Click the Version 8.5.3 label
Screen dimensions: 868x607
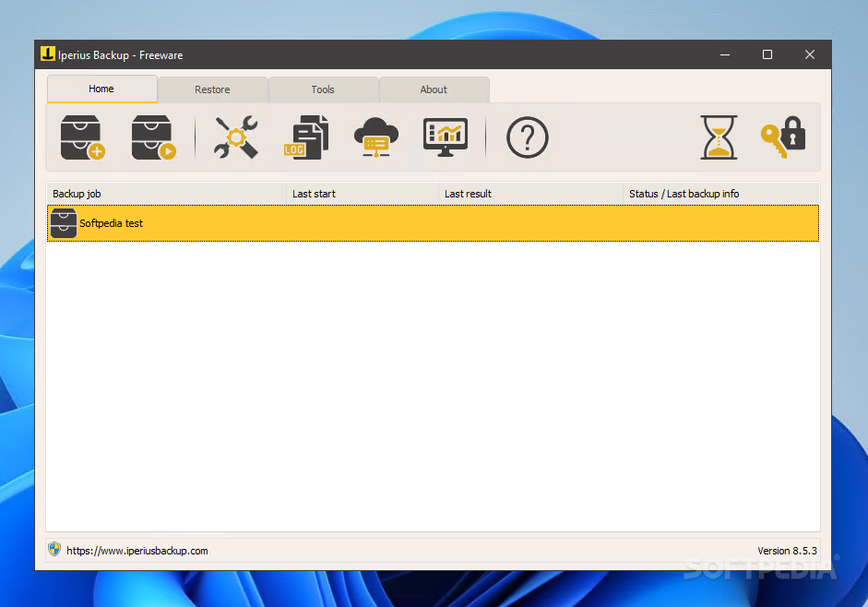tap(787, 551)
